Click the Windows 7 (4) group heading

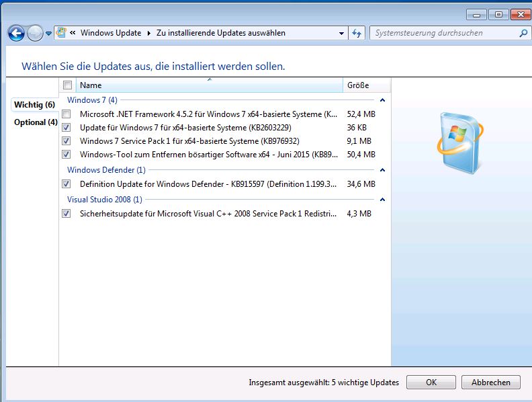pyautogui.click(x=92, y=100)
